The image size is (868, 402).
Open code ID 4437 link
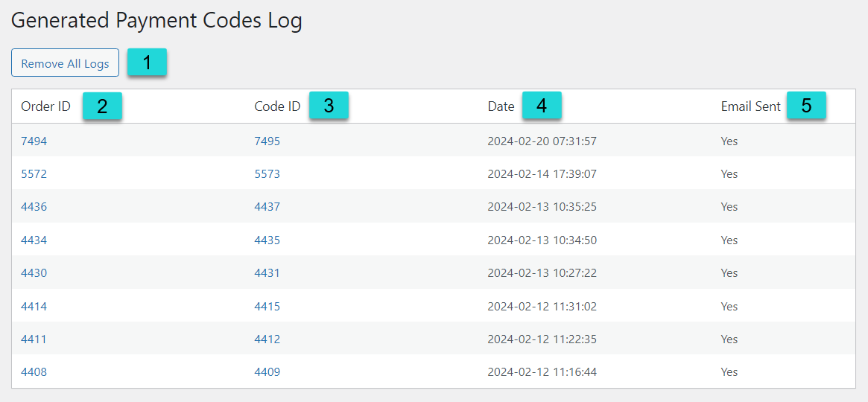(267, 207)
